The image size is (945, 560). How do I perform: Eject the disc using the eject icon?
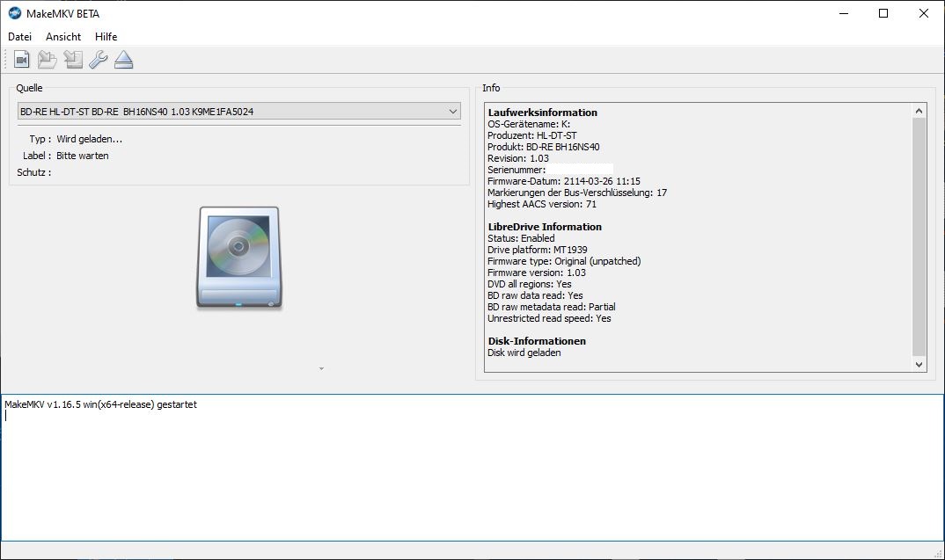click(123, 60)
